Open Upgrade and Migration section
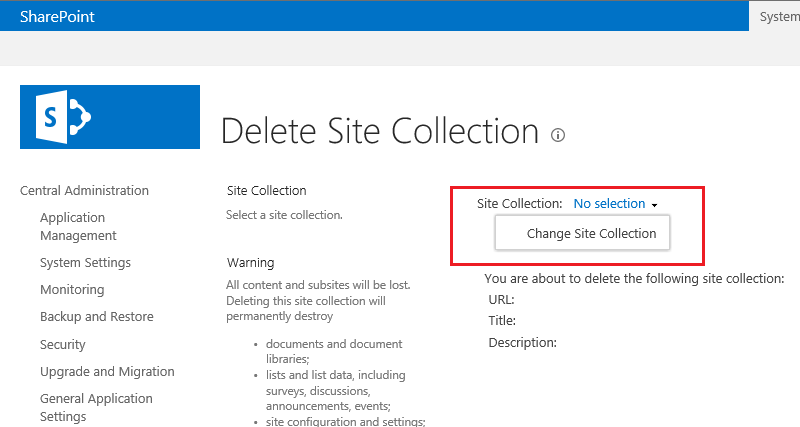Viewport: 800px width, 427px height. coord(107,371)
